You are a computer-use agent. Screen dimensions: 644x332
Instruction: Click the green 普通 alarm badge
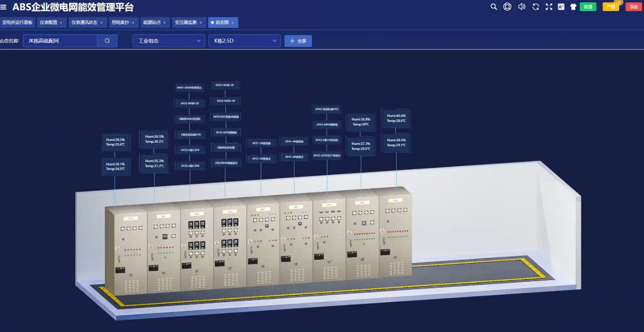point(588,7)
